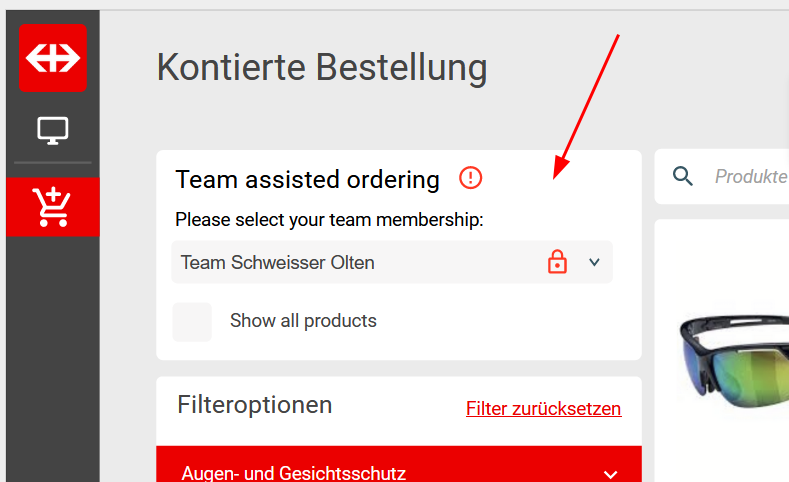Open the monitor icon view in the sidebar

53,130
